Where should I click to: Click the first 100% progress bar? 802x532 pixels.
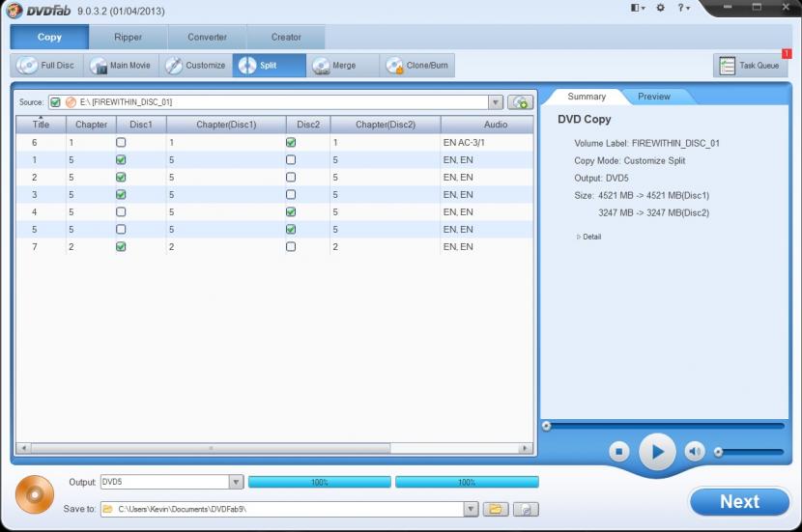point(320,482)
